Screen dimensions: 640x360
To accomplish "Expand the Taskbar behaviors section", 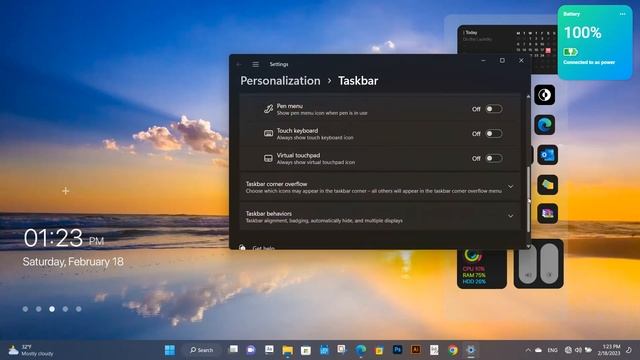I will tap(380, 217).
